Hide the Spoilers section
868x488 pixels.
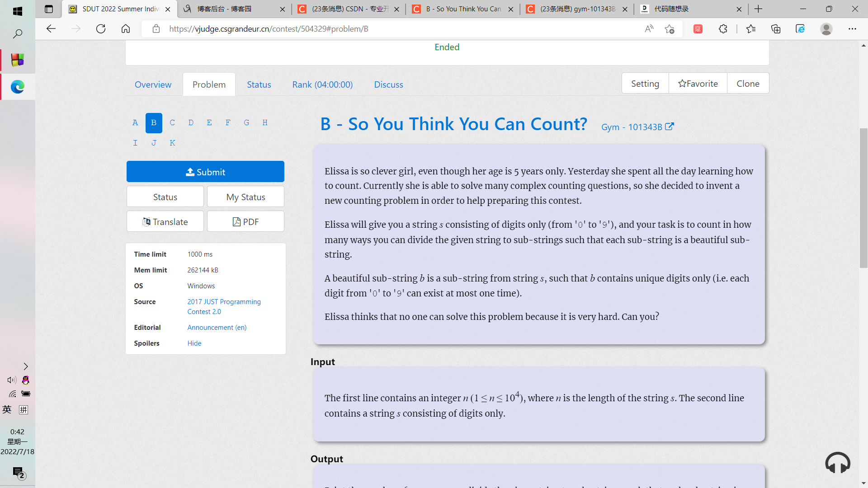click(194, 343)
